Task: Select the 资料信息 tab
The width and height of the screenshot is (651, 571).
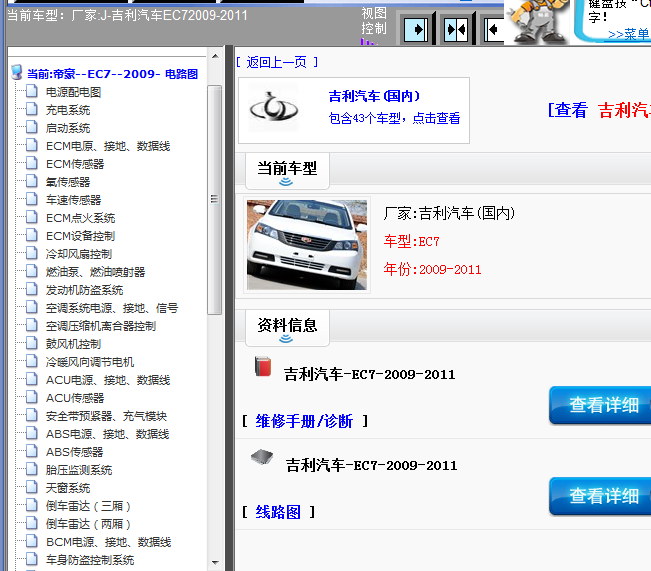Action: (287, 328)
